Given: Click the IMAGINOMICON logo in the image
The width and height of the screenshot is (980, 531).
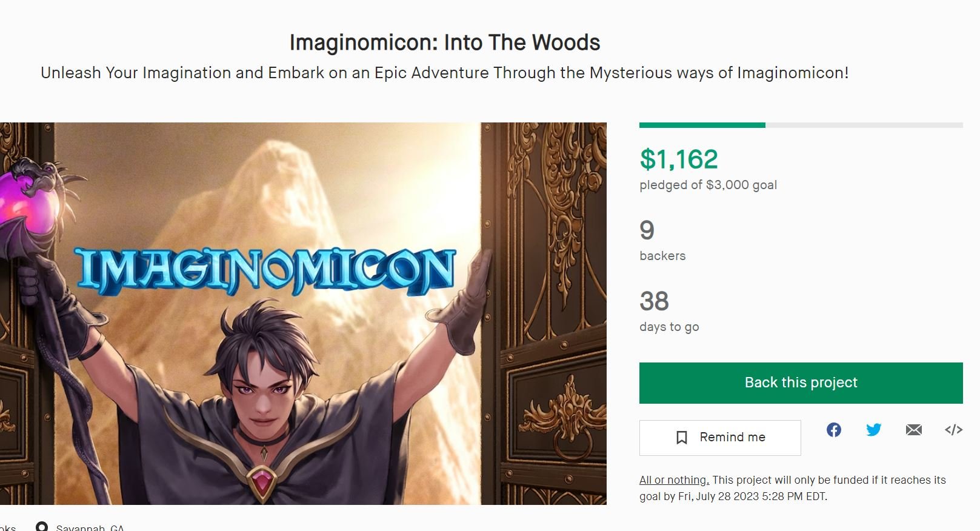Looking at the screenshot, I should coord(266,270).
